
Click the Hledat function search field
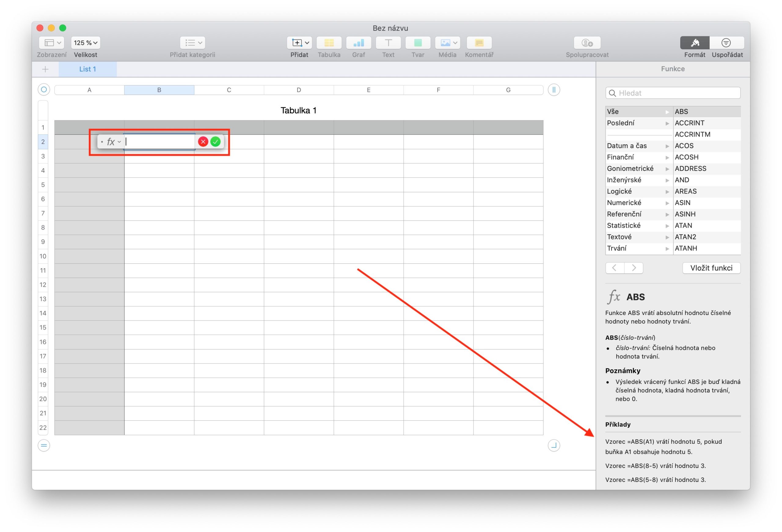point(673,93)
